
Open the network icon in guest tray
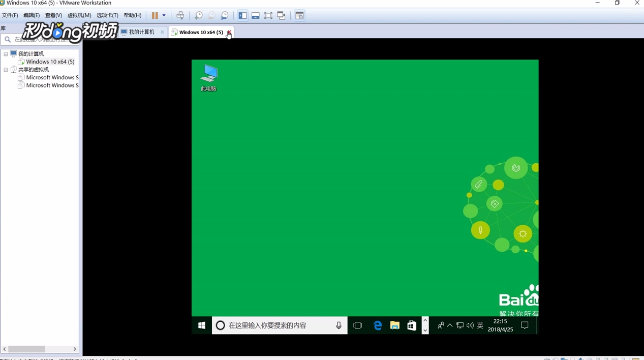460,325
